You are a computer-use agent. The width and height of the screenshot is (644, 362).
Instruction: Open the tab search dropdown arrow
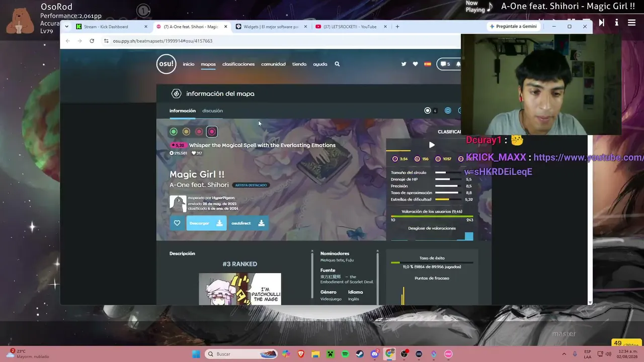(x=66, y=27)
